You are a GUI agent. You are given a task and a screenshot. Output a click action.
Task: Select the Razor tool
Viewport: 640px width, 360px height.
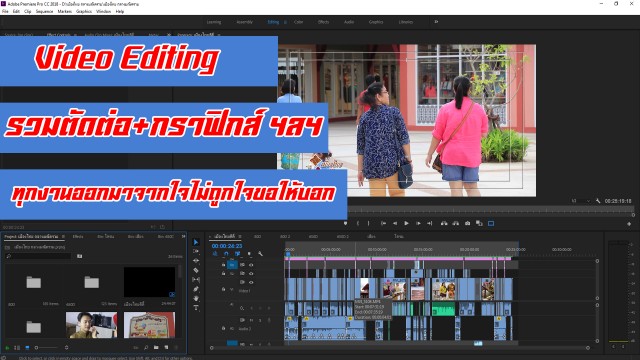(196, 270)
